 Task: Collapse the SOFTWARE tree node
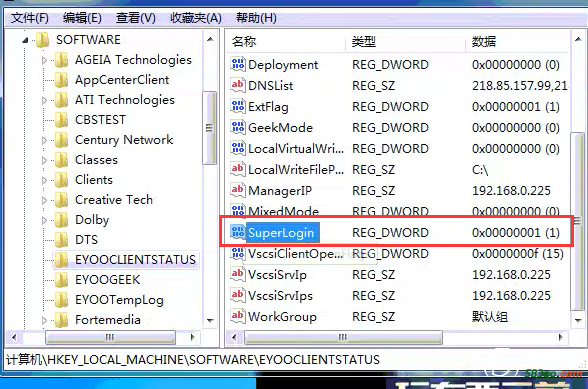click(26, 40)
